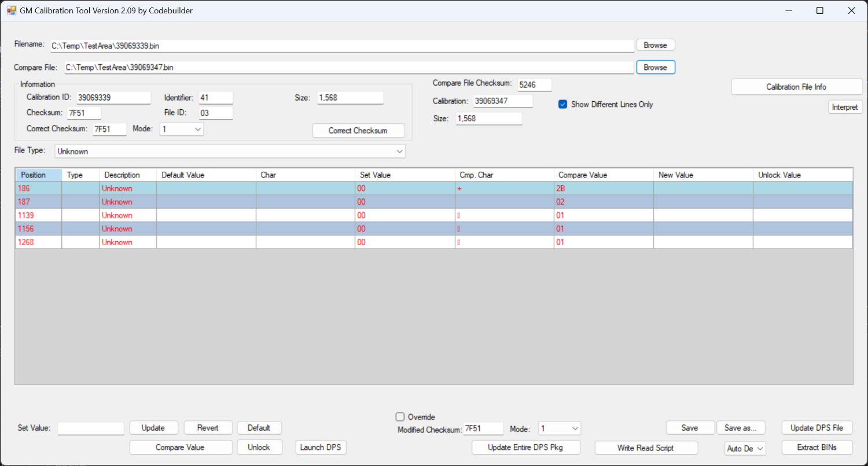Viewport: 868px width, 466px height.
Task: Click the Unlock button
Action: tap(259, 447)
